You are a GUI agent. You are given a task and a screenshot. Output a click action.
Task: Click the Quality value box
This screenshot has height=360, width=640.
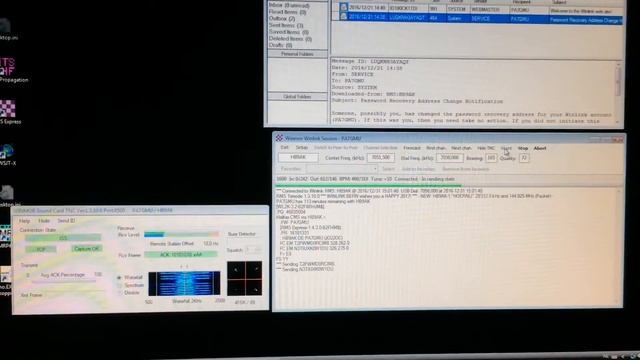[x=524, y=158]
